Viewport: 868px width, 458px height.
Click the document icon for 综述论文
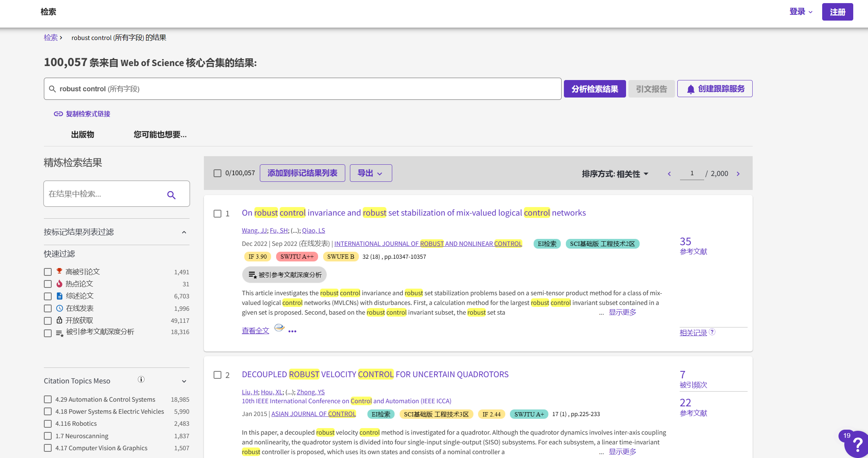tap(59, 296)
